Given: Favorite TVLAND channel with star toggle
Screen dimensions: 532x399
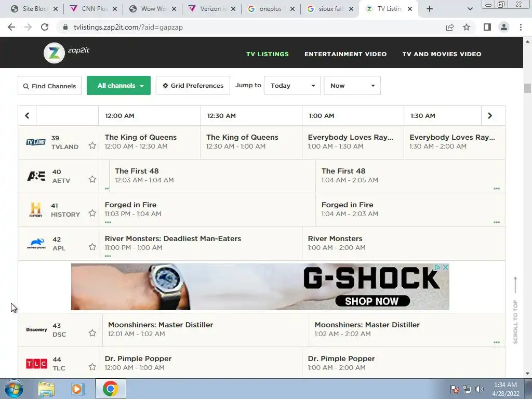Looking at the screenshot, I should (x=92, y=145).
